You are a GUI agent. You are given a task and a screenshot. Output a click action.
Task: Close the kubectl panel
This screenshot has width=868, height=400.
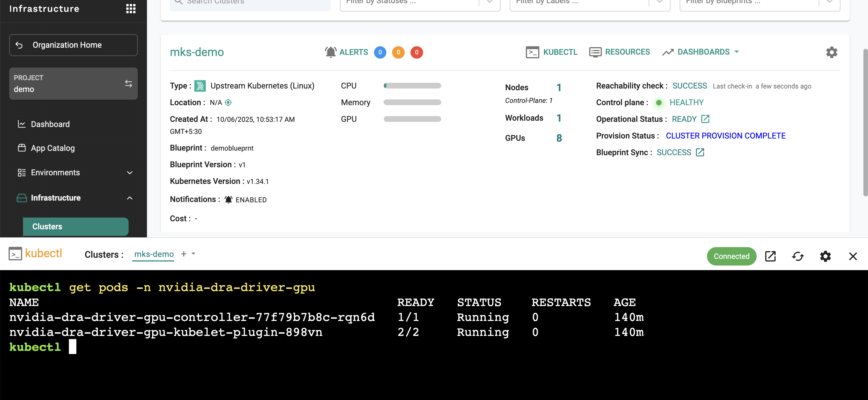[x=852, y=256]
